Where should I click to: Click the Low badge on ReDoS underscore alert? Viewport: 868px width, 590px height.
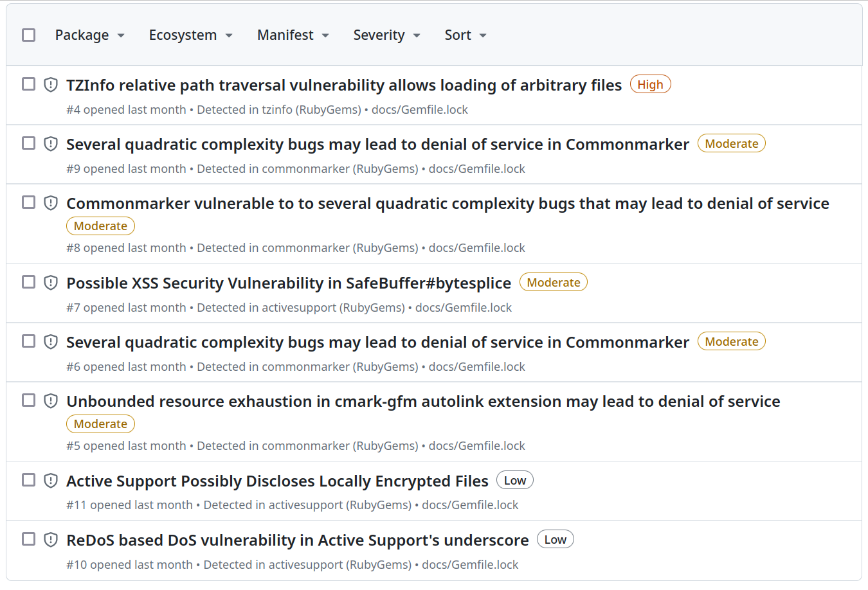(555, 539)
